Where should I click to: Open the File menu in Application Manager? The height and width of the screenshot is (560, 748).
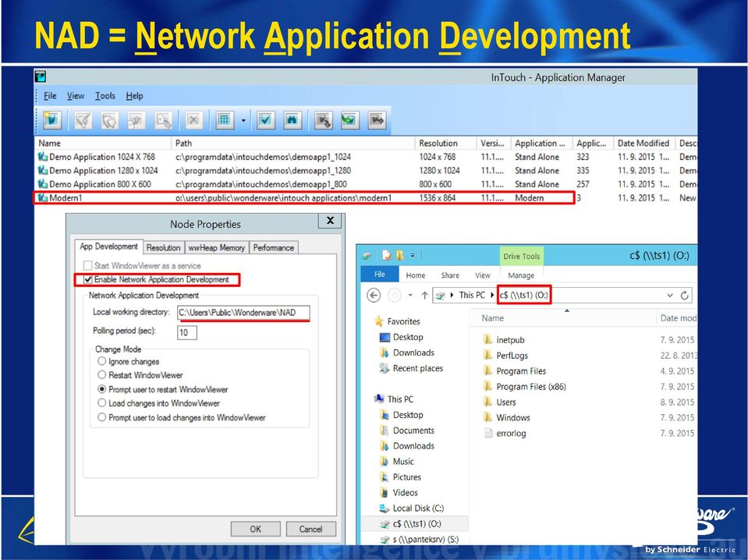(50, 96)
